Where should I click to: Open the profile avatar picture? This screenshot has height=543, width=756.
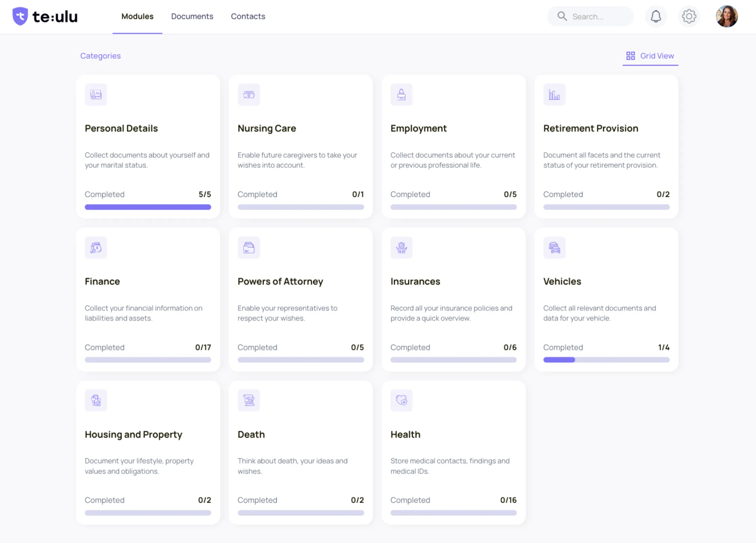click(727, 16)
